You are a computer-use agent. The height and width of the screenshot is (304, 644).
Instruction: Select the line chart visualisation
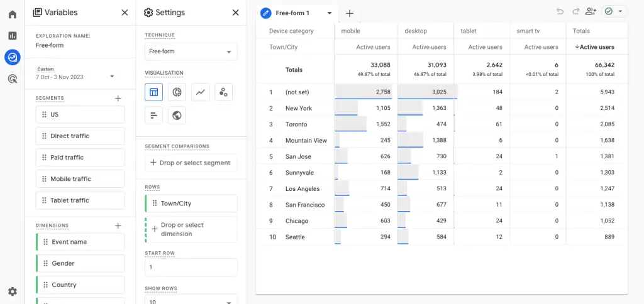coord(201,92)
